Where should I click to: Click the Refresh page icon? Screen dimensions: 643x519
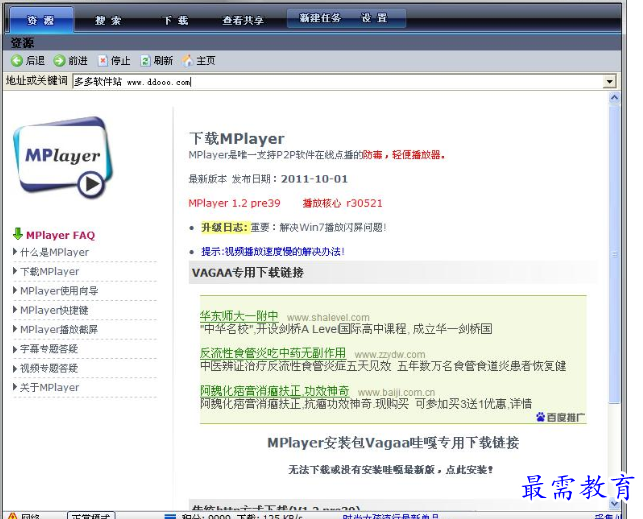click(145, 61)
